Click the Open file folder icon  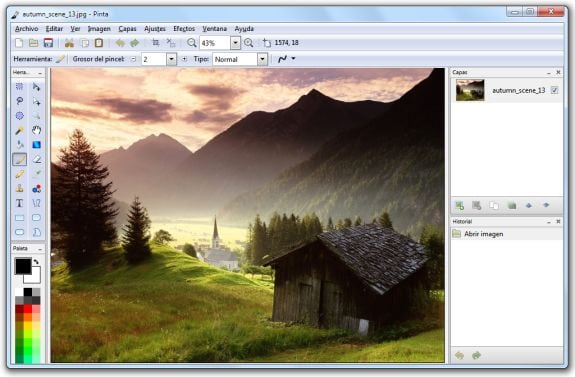click(33, 43)
